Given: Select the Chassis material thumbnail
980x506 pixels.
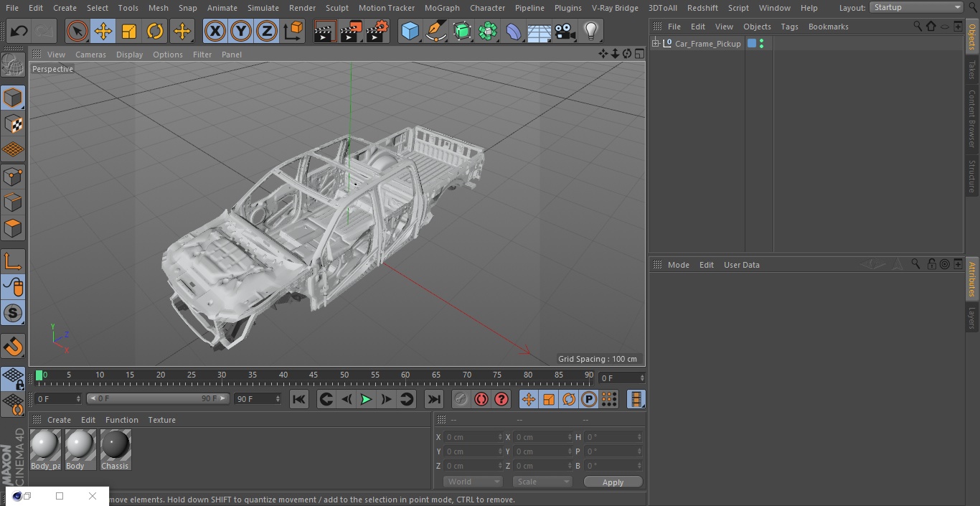Looking at the screenshot, I should point(116,450).
